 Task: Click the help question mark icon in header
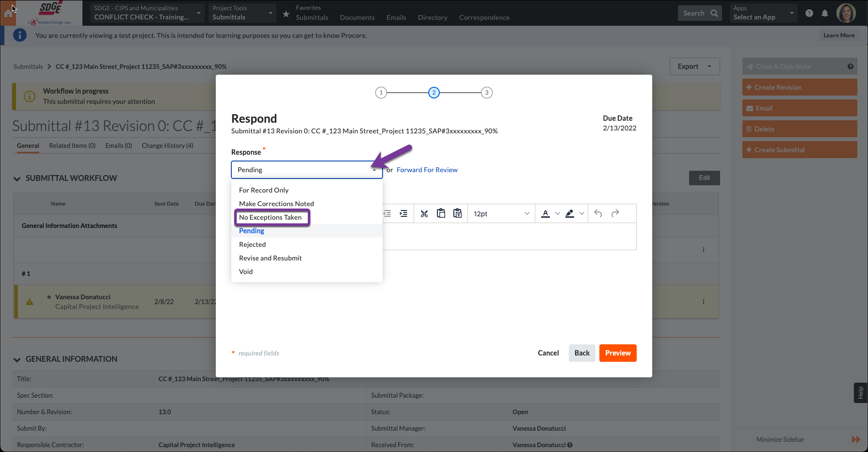(x=809, y=13)
